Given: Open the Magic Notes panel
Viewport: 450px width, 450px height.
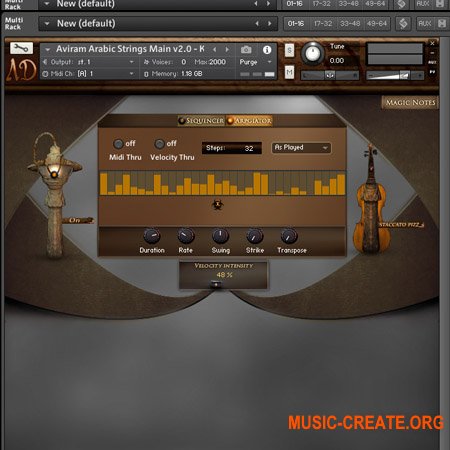Looking at the screenshot, I should pos(410,102).
